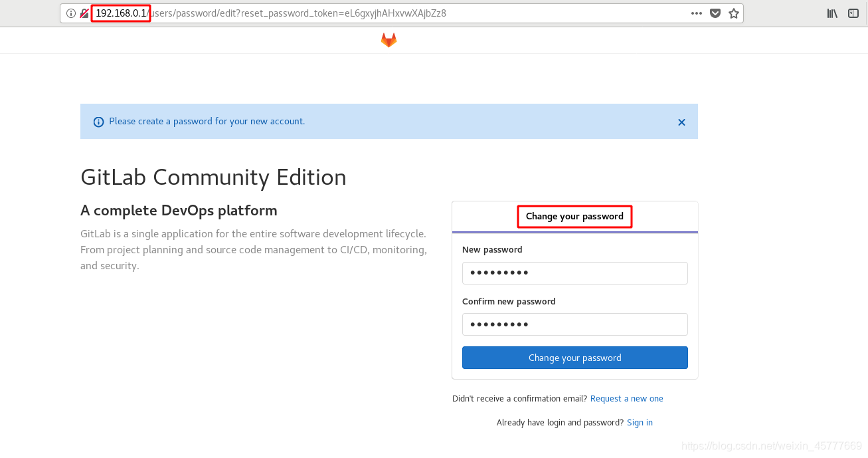This screenshot has width=868, height=458.
Task: Follow the Sign in link
Action: (x=640, y=423)
